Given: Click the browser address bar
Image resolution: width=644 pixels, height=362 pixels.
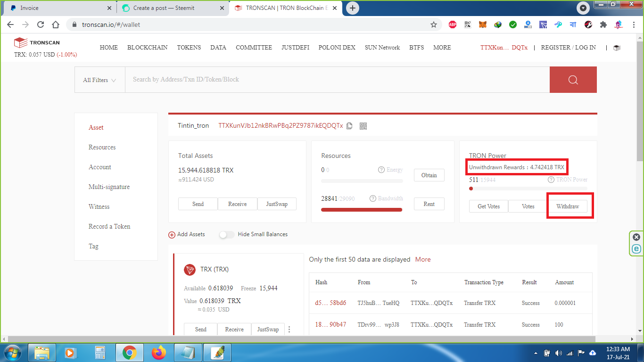Looking at the screenshot, I should 255,25.
